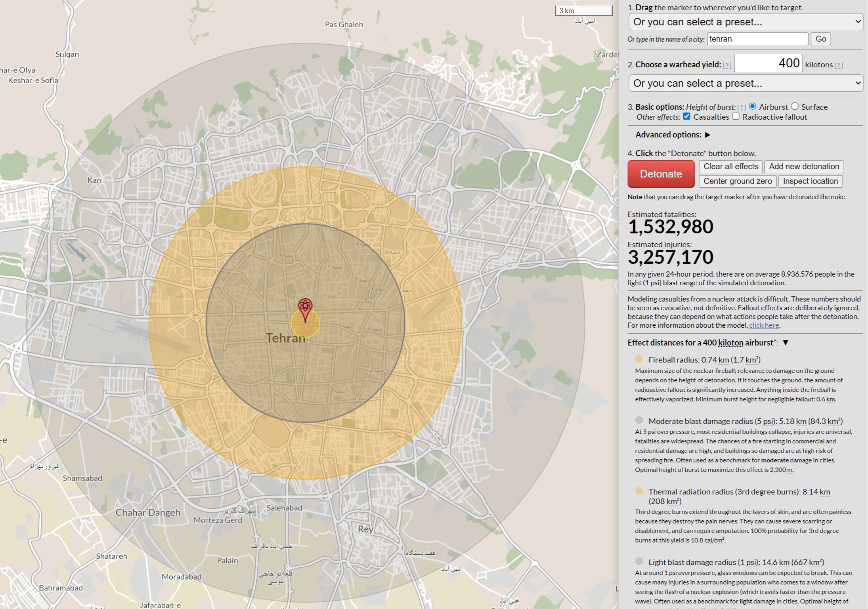Viewport: 868px width, 609px height.
Task: Click the Moderate blast damage gray swatch
Action: pos(639,420)
